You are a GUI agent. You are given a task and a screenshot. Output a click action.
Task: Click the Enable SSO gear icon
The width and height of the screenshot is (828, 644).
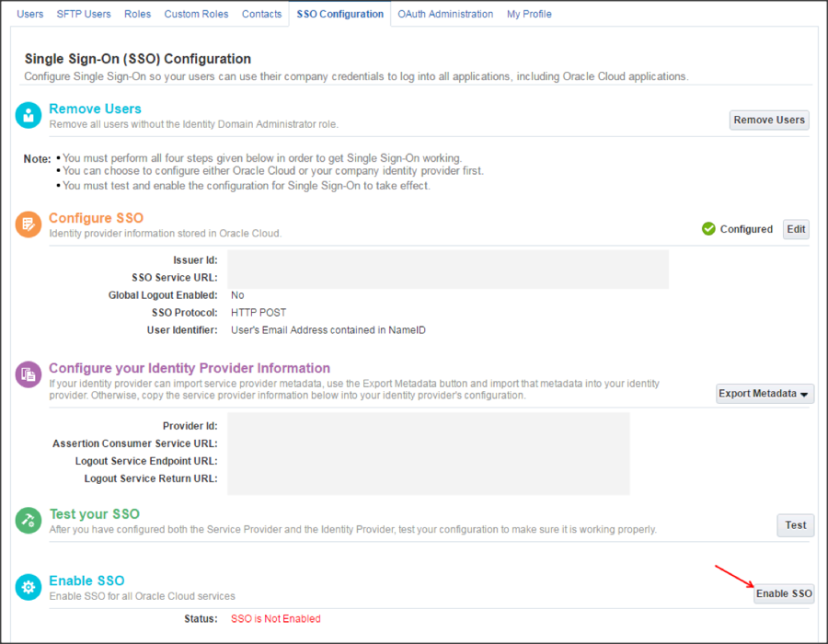[29, 588]
